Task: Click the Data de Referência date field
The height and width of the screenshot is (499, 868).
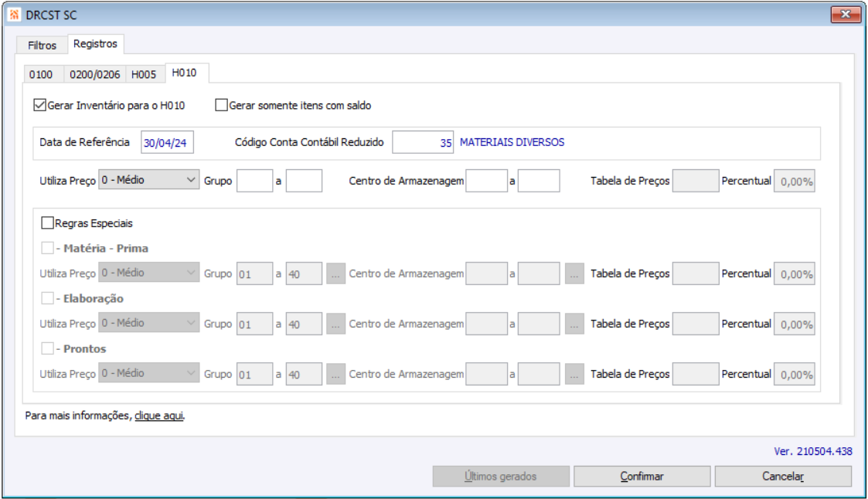Action: point(167,143)
